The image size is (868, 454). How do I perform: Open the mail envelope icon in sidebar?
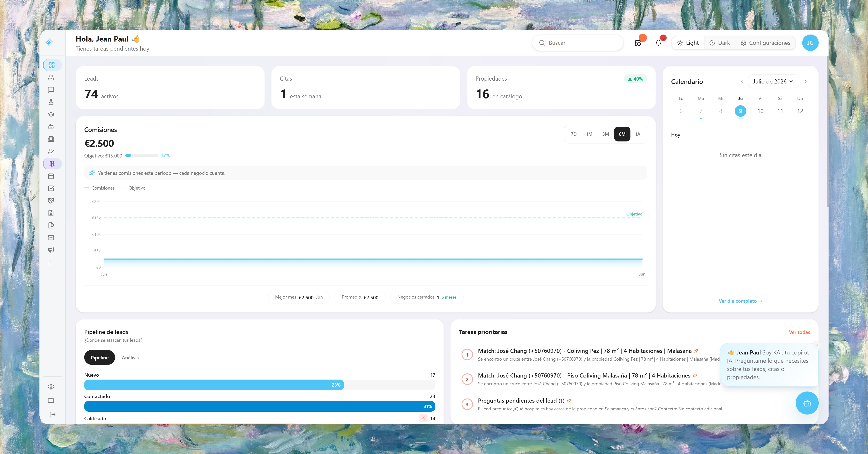51,238
